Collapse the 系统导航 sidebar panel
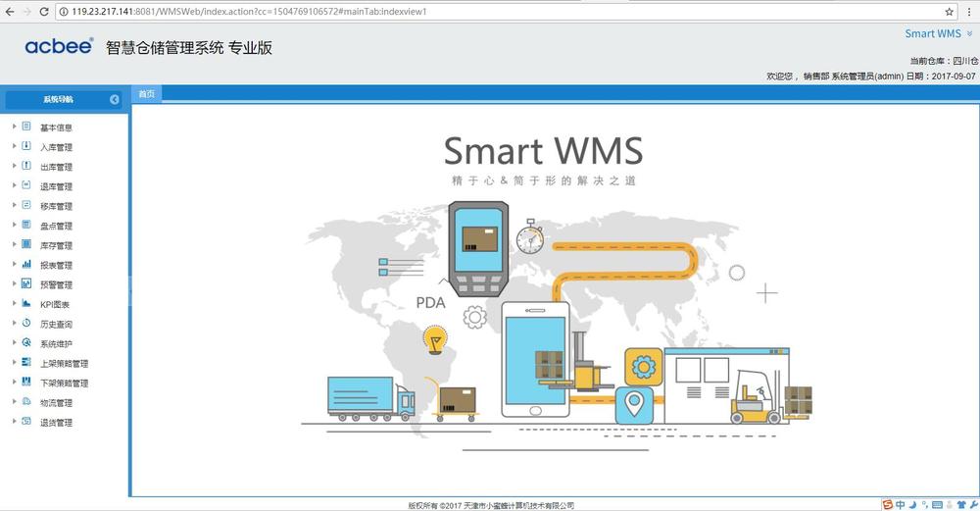The image size is (980, 511). click(115, 99)
